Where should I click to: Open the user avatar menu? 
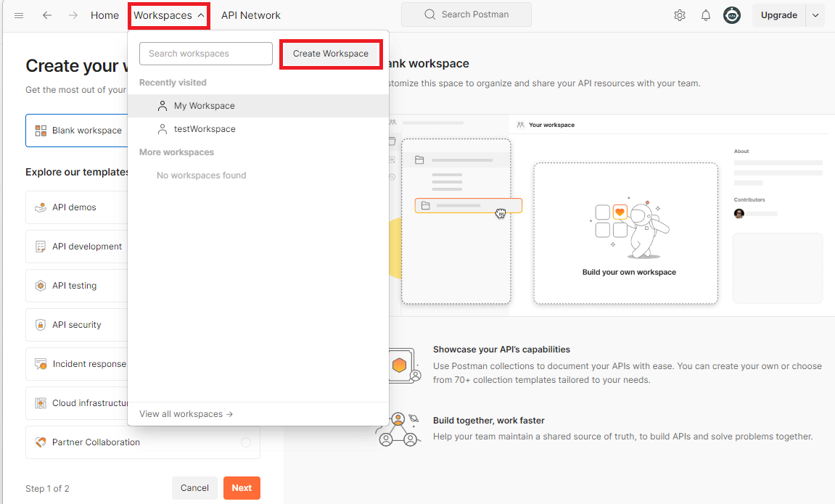click(x=732, y=15)
